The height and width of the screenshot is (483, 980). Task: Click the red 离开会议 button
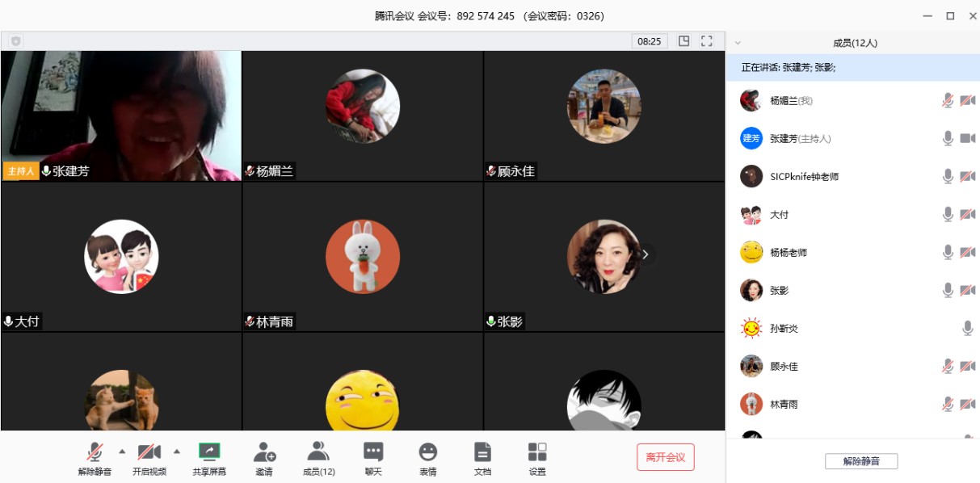[665, 457]
